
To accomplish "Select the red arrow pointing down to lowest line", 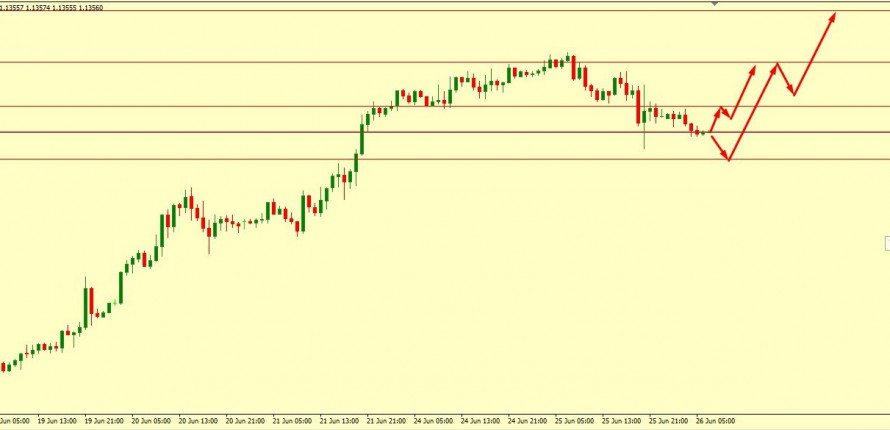I will coord(720,146).
